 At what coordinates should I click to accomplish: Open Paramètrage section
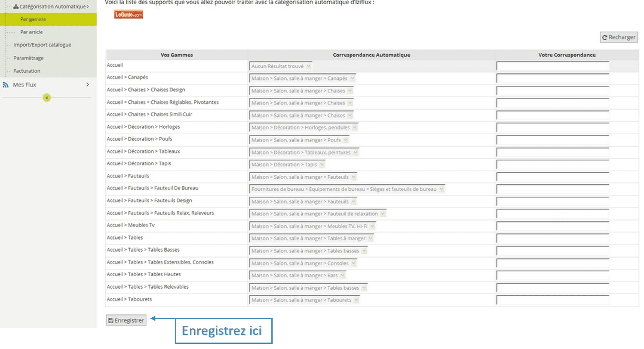28,58
